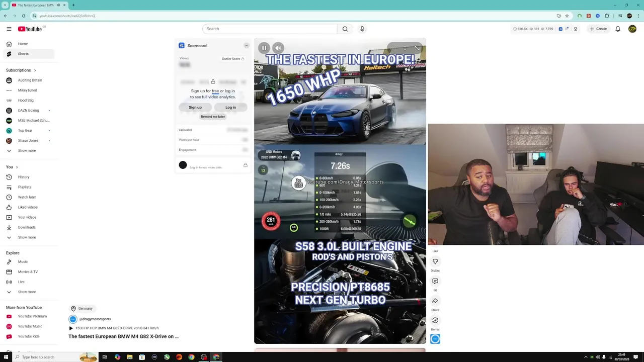Image resolution: width=644 pixels, height=362 pixels.
Task: Open the Windows Start menu
Action: (x=6, y=357)
